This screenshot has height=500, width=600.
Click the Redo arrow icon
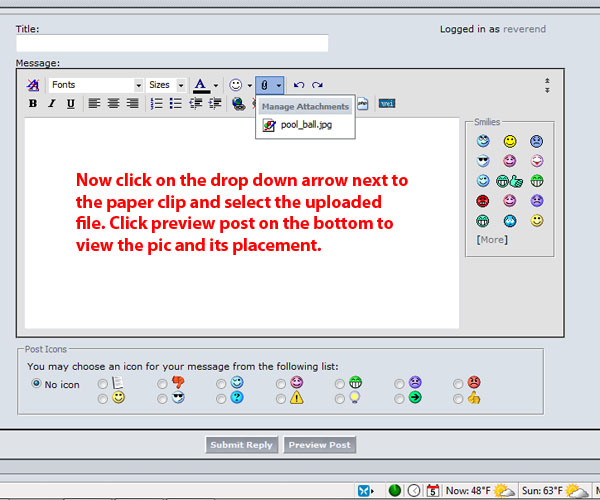click(x=317, y=85)
